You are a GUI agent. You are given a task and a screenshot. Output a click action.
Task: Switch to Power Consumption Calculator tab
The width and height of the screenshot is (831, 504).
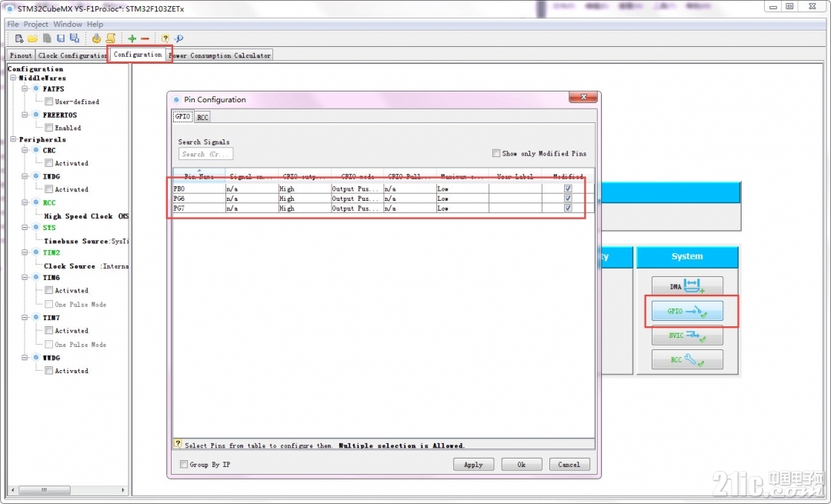tap(220, 55)
